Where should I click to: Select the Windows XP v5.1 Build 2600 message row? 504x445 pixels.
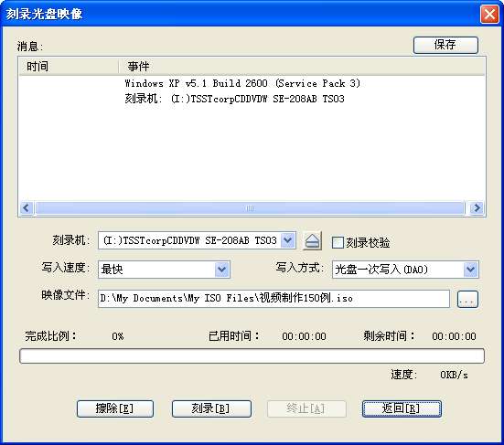pyautogui.click(x=242, y=83)
